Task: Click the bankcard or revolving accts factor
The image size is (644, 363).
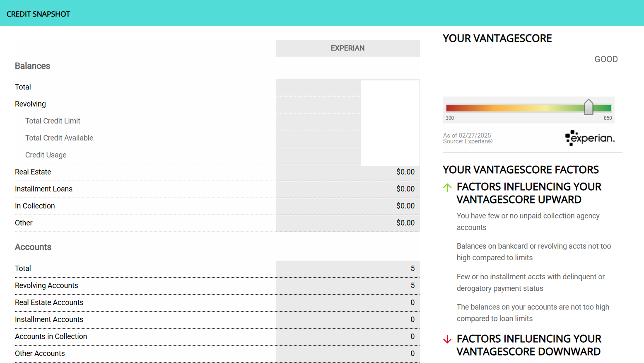Action: pyautogui.click(x=534, y=252)
